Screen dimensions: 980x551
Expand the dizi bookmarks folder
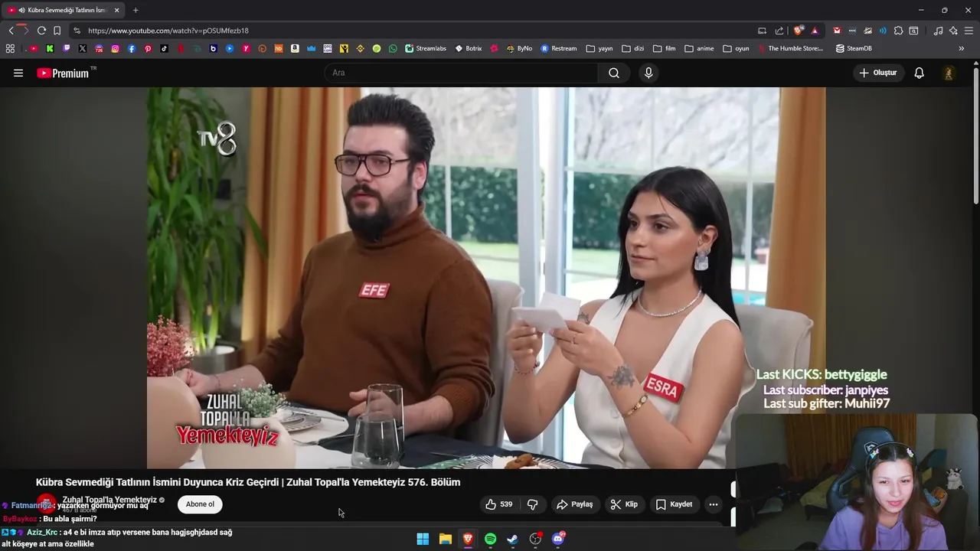pos(633,48)
